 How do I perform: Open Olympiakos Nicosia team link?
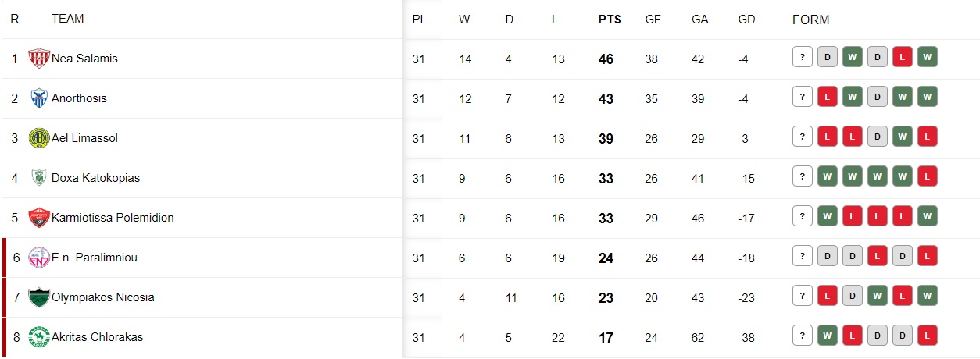tap(103, 297)
